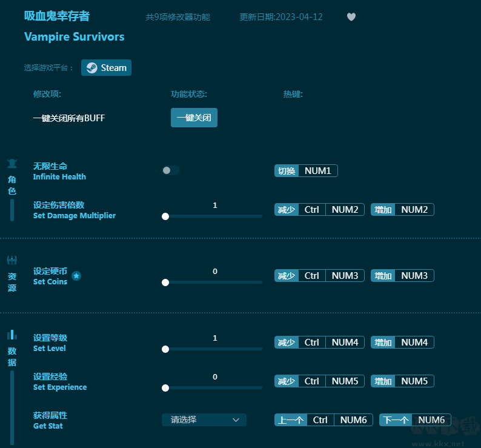Click 减少 hotkey for Set Damage Multiplier
481x448 pixels.
pos(319,210)
